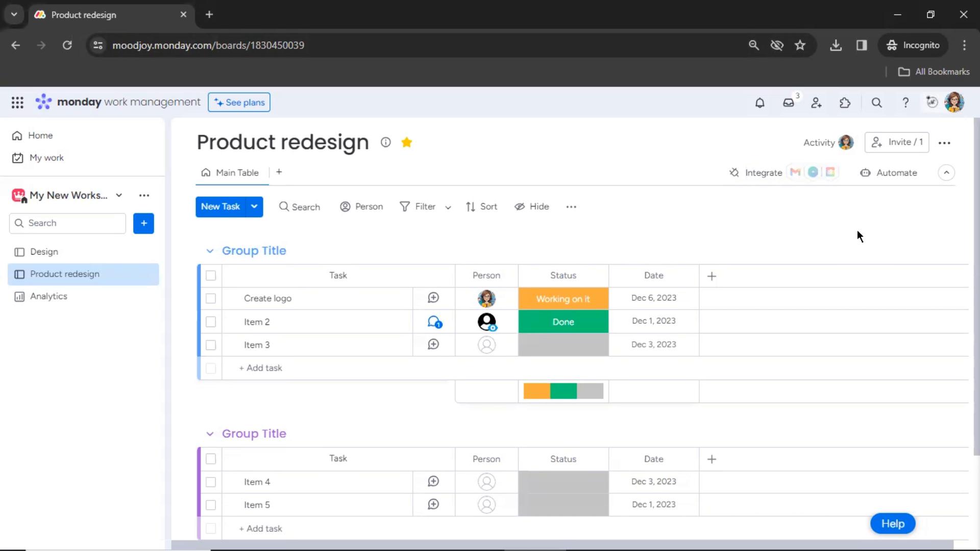This screenshot has height=551, width=980.
Task: Toggle checkbox for Create logo task
Action: click(211, 298)
